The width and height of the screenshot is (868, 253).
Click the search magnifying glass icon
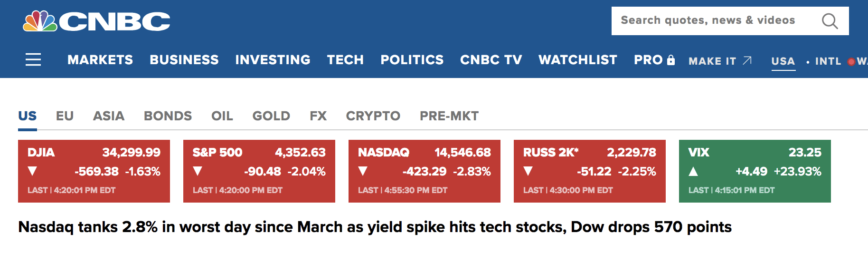830,21
